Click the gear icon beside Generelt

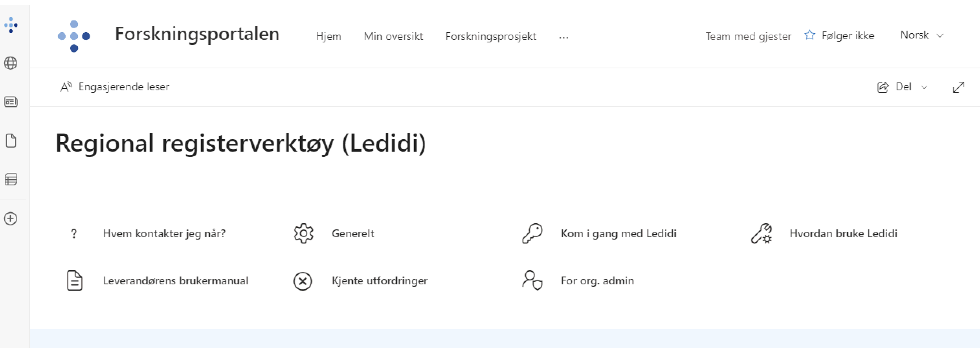tap(303, 234)
